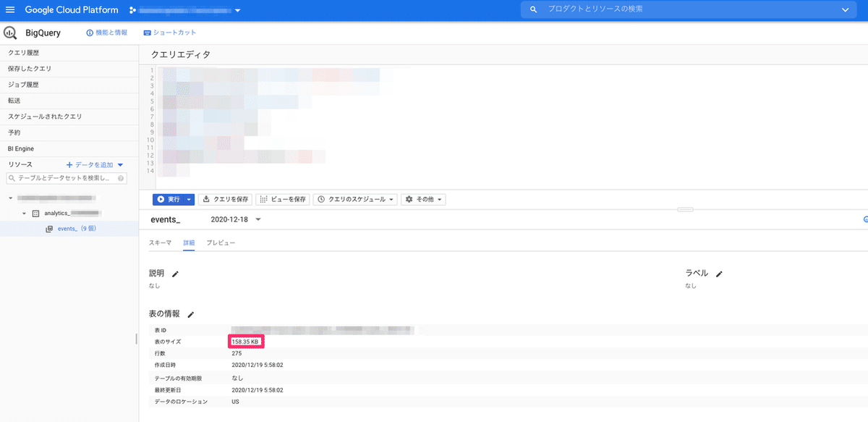868x422 pixels.
Task: Open the クエリのスケジュール dropdown
Action: pos(354,199)
